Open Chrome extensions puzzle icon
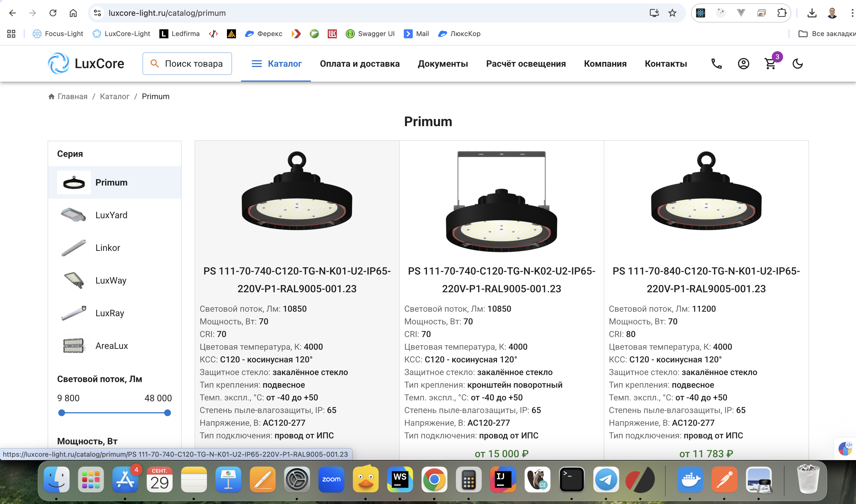 pos(782,13)
